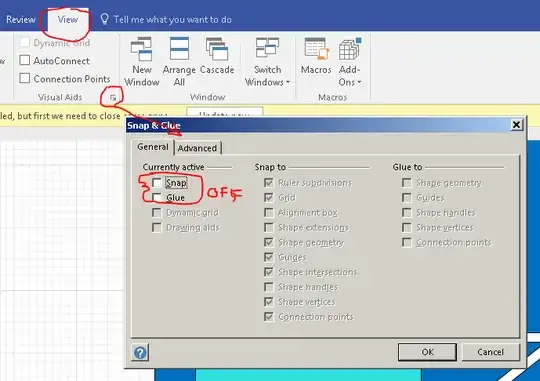Toggle Snap to Guides checkbox

point(269,257)
